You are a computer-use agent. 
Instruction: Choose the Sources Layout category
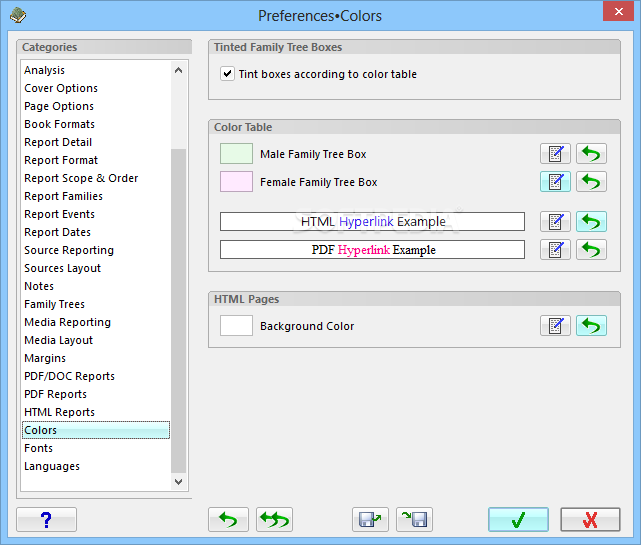(96, 268)
